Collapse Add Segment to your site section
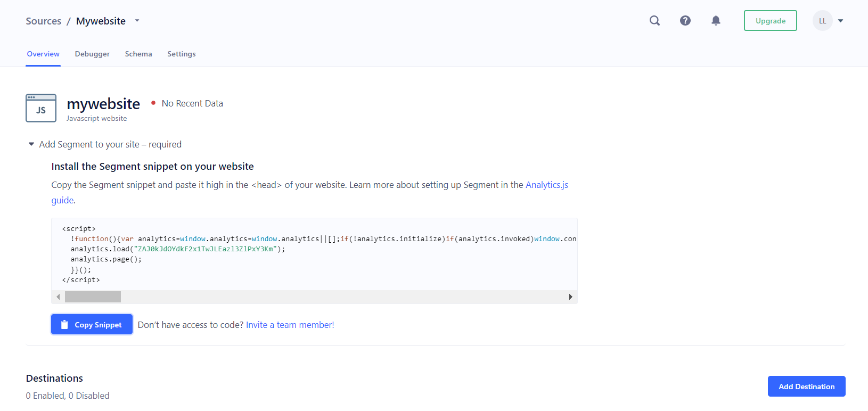The width and height of the screenshot is (868, 411). 31,144
